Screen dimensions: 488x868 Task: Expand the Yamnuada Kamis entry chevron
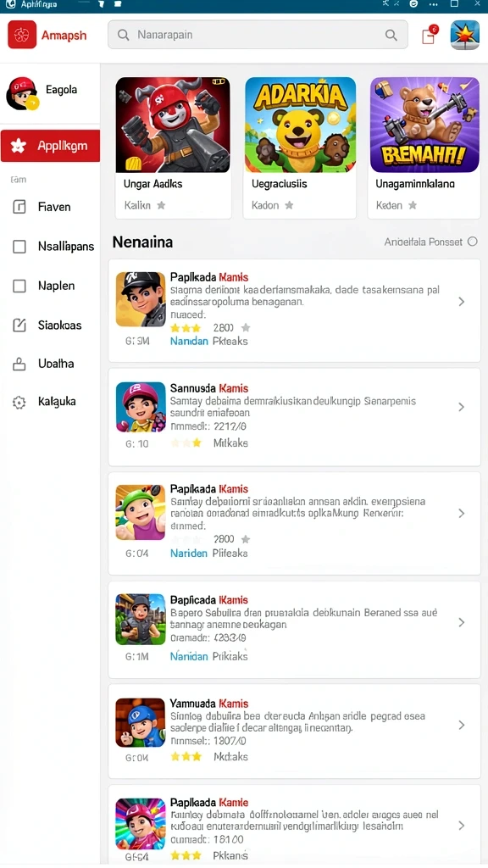coord(462,726)
